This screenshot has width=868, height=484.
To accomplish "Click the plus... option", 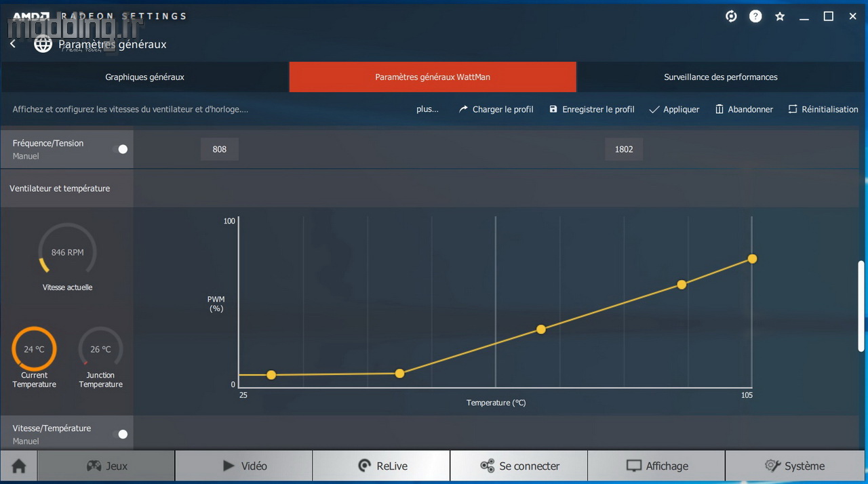I will click(427, 109).
